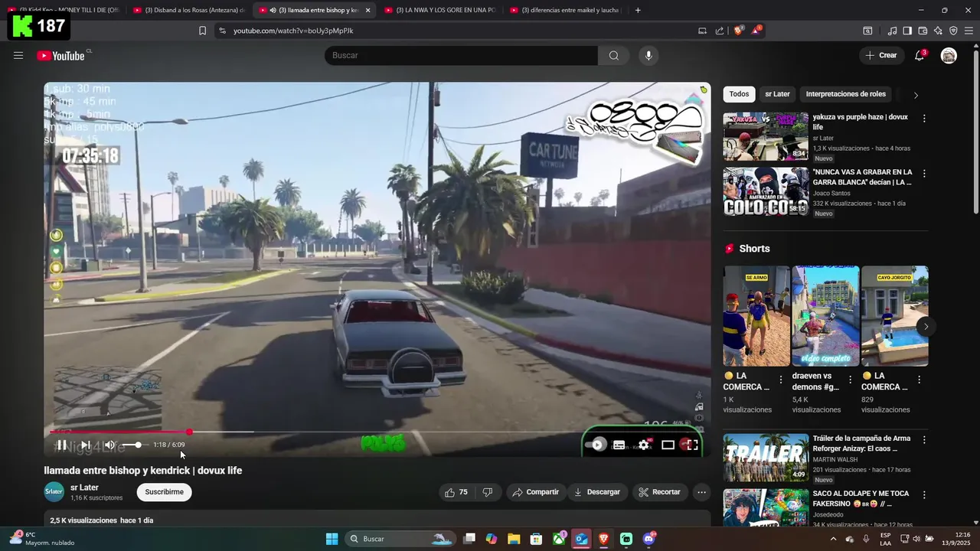Open the draeven vs demons short
Viewport: 980px width, 551px height.
(825, 316)
